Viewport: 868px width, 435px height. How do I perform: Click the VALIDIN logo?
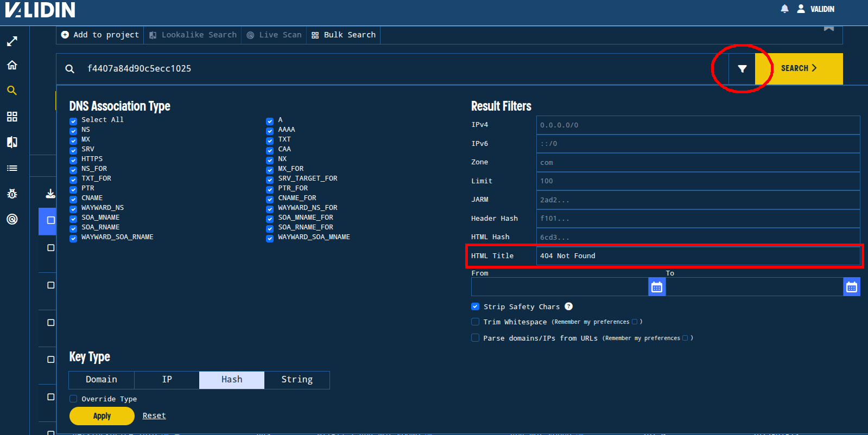coord(40,10)
